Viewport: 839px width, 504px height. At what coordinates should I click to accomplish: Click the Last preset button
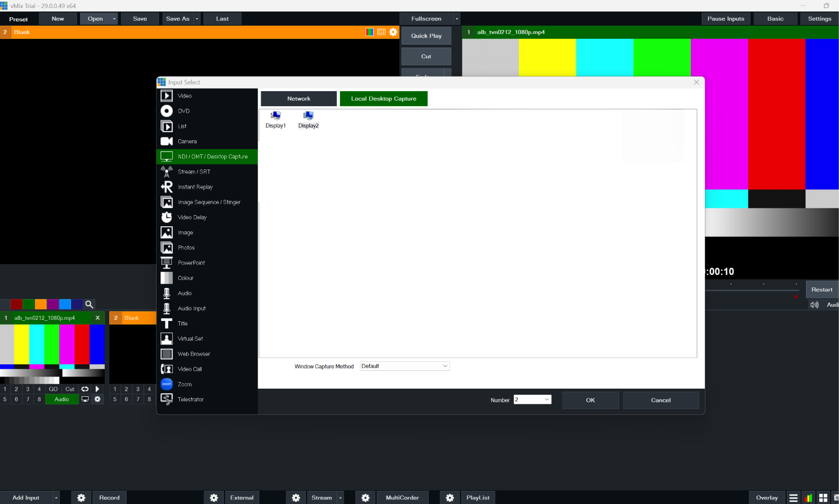[x=222, y=19]
